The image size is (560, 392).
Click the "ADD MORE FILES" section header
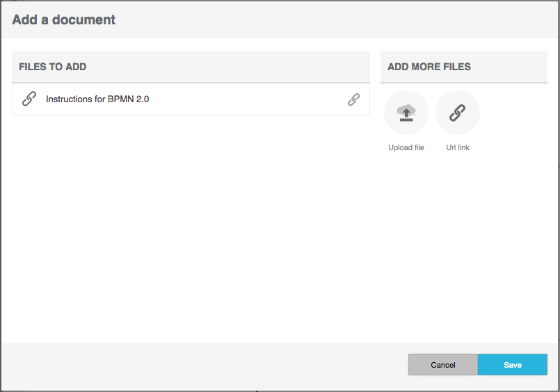pyautogui.click(x=429, y=67)
